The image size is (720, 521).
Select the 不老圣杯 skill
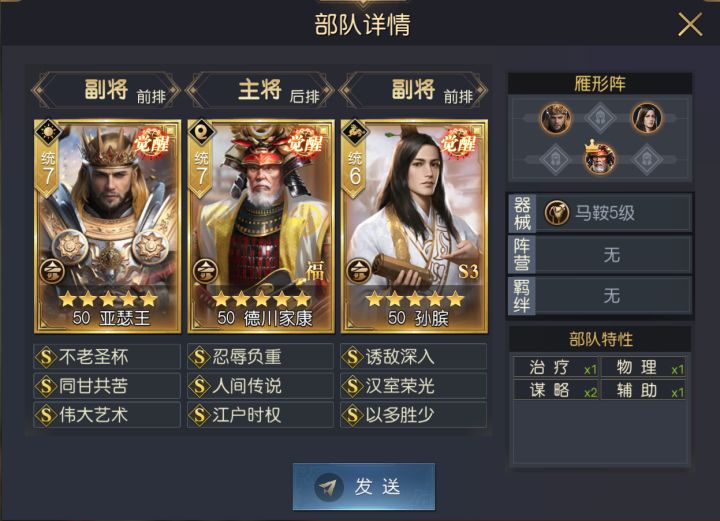[x=107, y=357]
